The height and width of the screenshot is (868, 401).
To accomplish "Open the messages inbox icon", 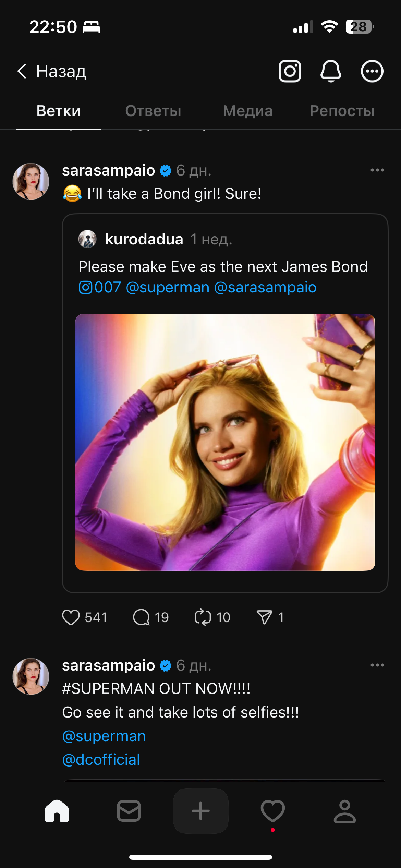I will tap(129, 811).
